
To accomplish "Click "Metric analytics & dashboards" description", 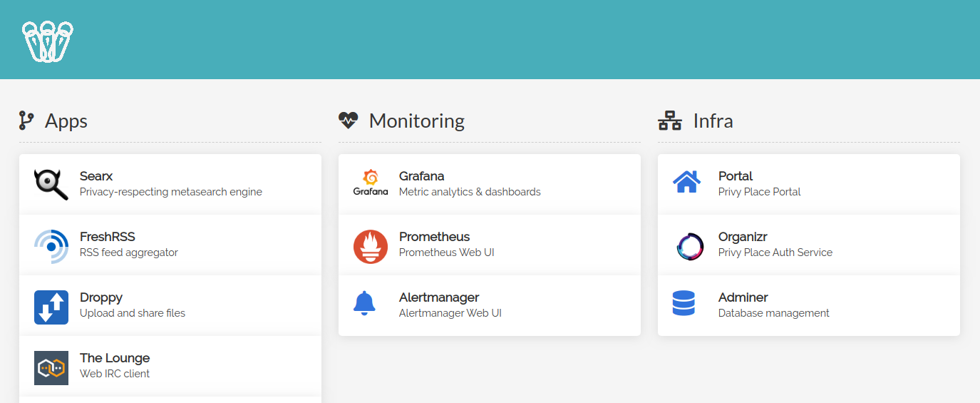I will click(x=470, y=192).
